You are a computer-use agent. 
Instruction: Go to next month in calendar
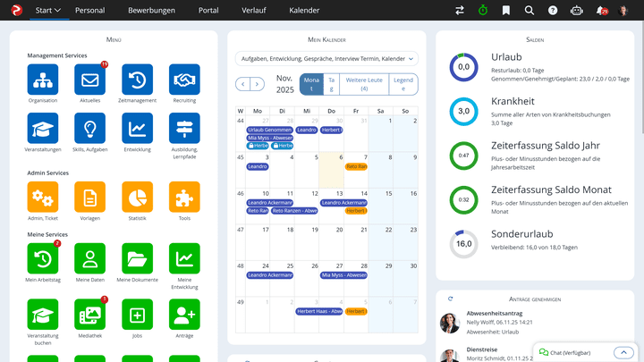pyautogui.click(x=258, y=84)
